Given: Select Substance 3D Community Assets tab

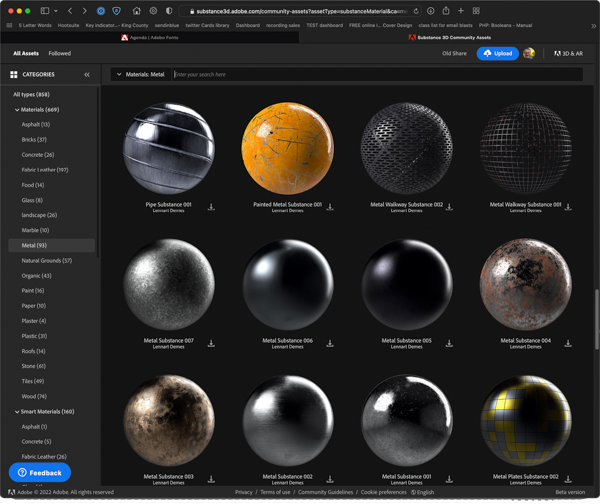Looking at the screenshot, I should [449, 38].
